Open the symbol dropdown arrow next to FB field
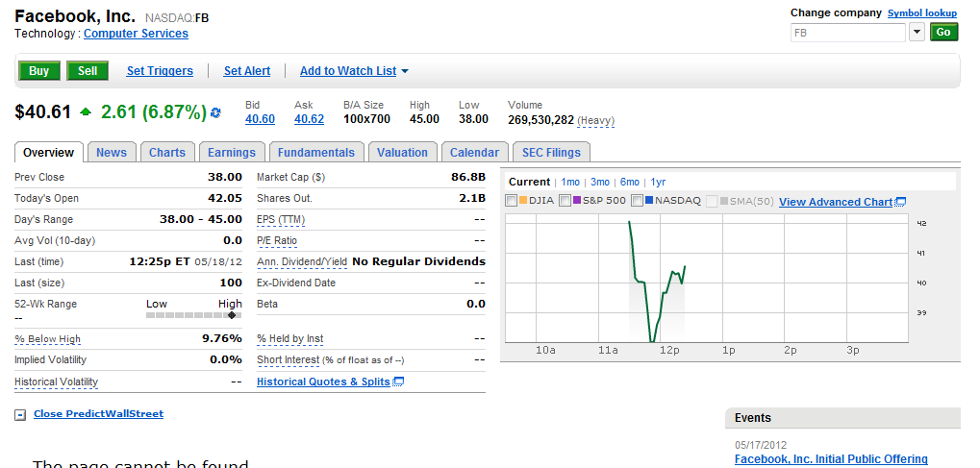The width and height of the screenshot is (980, 468). (x=917, y=33)
